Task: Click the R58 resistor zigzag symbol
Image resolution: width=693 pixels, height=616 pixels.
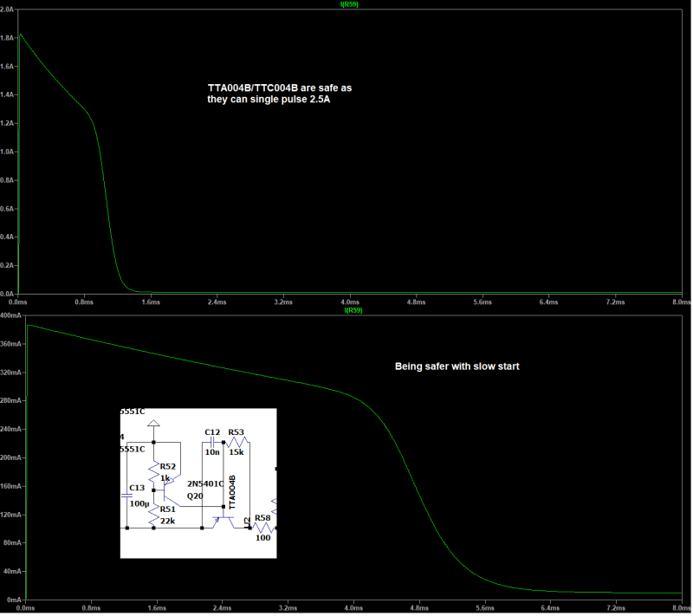Action: pos(264,528)
